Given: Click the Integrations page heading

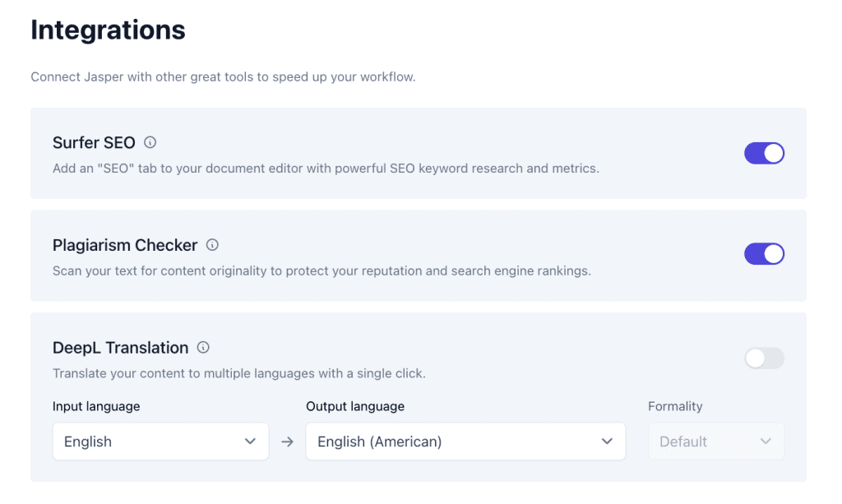Looking at the screenshot, I should point(108,30).
